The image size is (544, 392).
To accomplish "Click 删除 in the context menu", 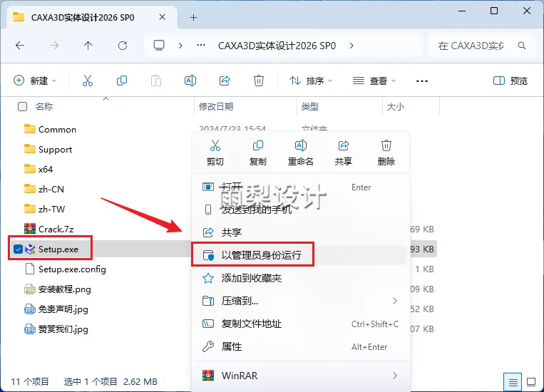I will (x=386, y=153).
